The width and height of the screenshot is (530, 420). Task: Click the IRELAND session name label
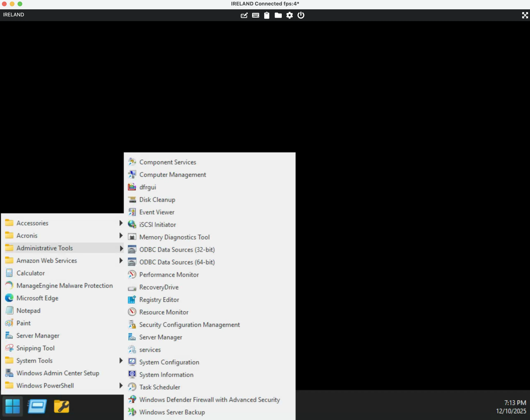(13, 15)
